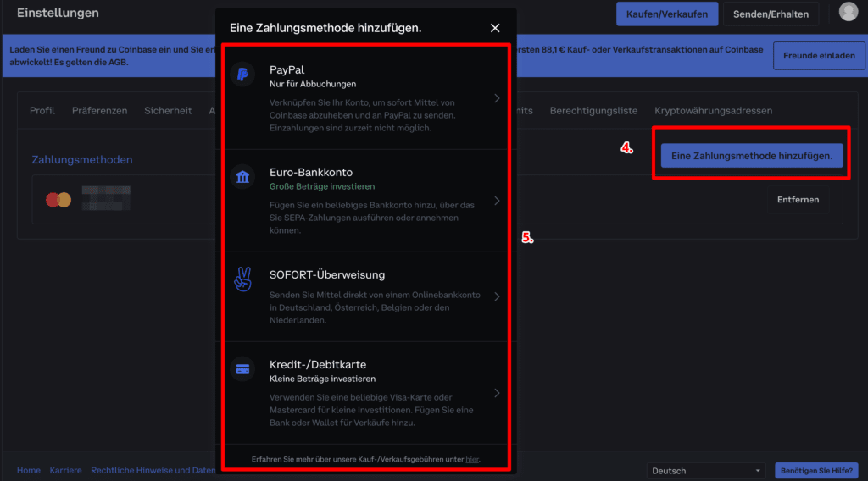Click the dialog title 'Eine Zahlungsmethode hinzufügen.'
The height and width of the screenshot is (481, 868).
[x=325, y=28]
